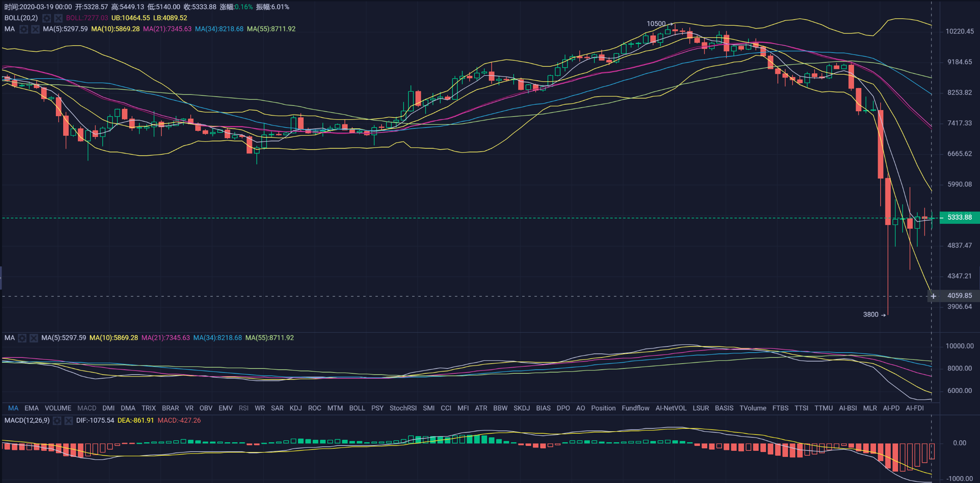Image resolution: width=980 pixels, height=483 pixels.
Task: Select the MA indicator tab
Action: click(13, 408)
